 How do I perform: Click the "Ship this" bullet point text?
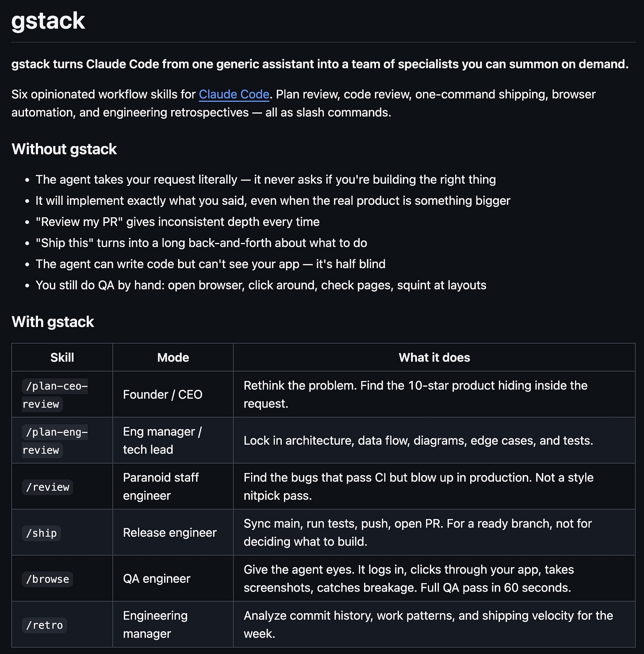201,243
